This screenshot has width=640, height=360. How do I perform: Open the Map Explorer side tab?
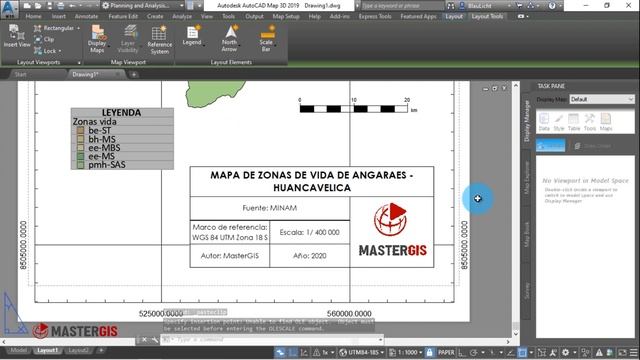pyautogui.click(x=527, y=178)
